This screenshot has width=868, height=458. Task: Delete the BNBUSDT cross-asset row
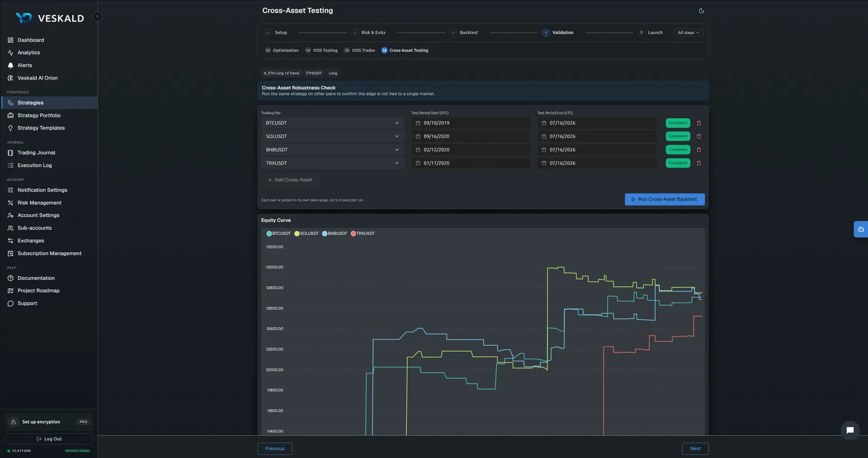click(698, 150)
